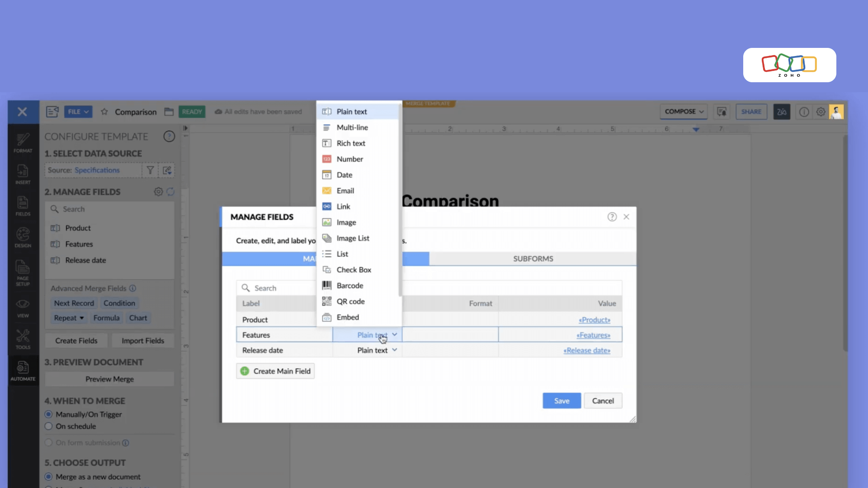The image size is (868, 488).
Task: Click the Create Main Field button
Action: click(275, 371)
